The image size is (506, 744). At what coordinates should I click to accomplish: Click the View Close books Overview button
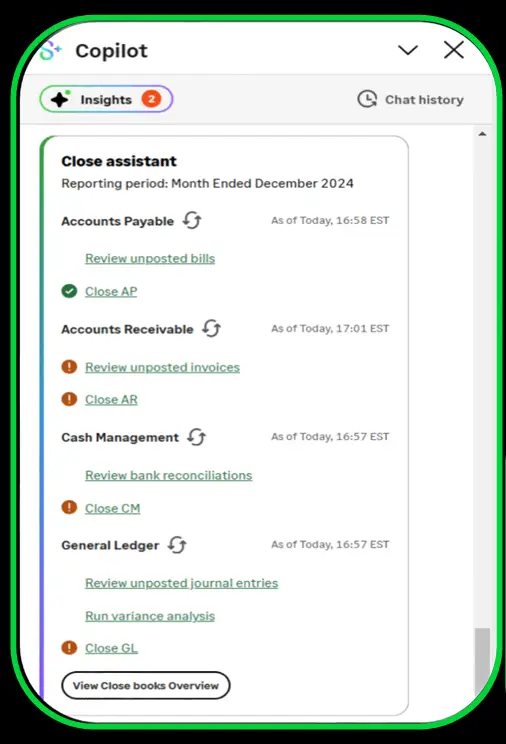coord(146,685)
